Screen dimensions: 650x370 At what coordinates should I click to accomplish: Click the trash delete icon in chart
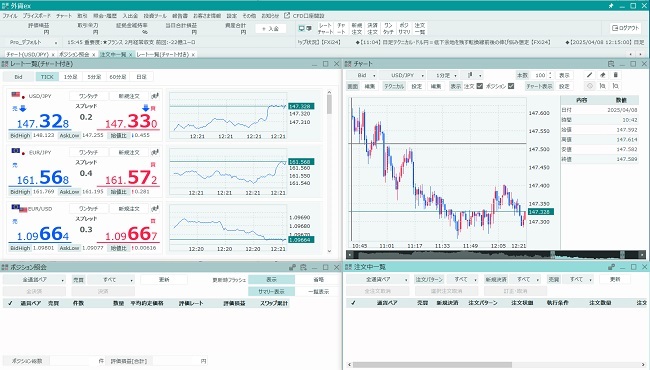pos(616,75)
